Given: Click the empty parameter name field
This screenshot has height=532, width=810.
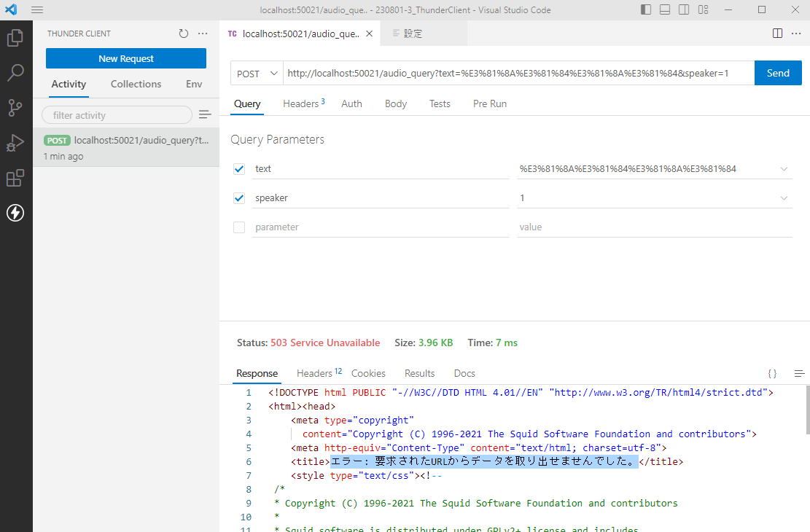Looking at the screenshot, I should pyautogui.click(x=381, y=227).
